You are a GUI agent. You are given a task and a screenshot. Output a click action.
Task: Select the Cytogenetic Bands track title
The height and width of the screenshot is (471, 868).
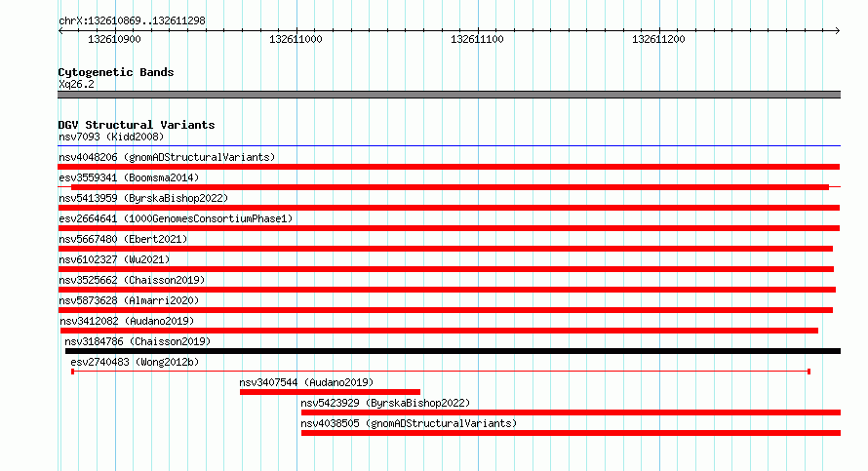116,72
